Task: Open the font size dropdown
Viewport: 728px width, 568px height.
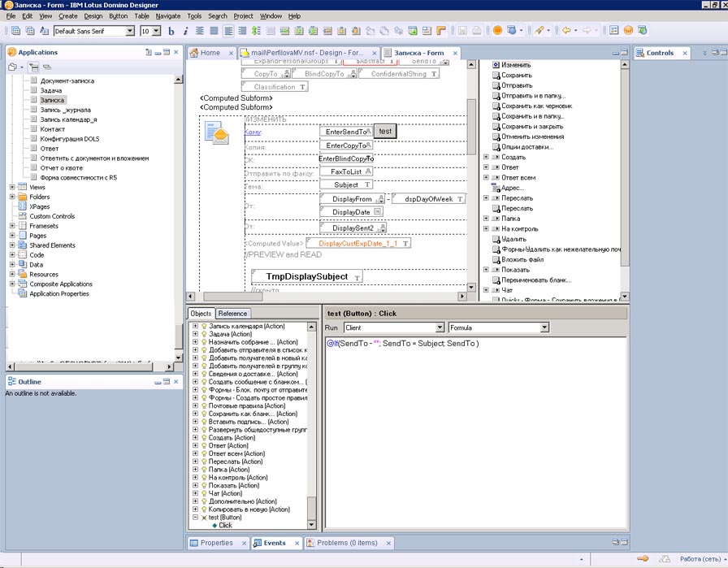Action: click(x=157, y=31)
